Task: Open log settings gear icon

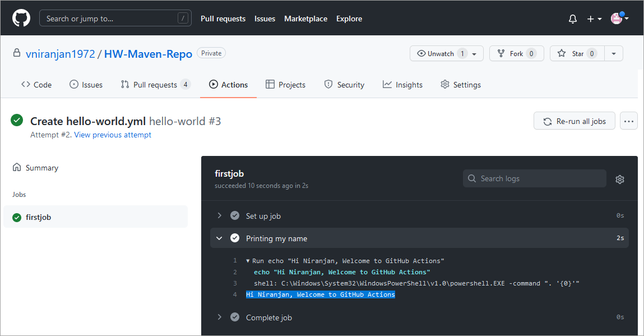Action: coord(619,179)
